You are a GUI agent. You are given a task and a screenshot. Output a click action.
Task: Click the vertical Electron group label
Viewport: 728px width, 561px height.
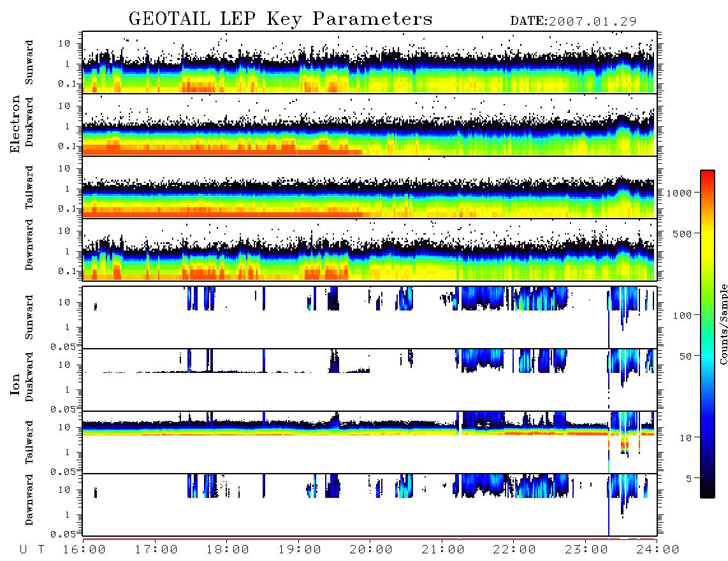(15, 124)
